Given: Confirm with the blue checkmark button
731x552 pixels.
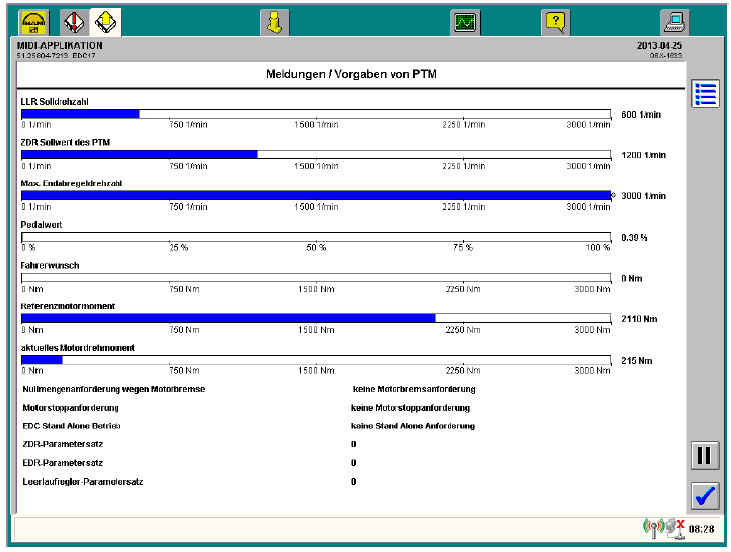Looking at the screenshot, I should pyautogui.click(x=705, y=494).
